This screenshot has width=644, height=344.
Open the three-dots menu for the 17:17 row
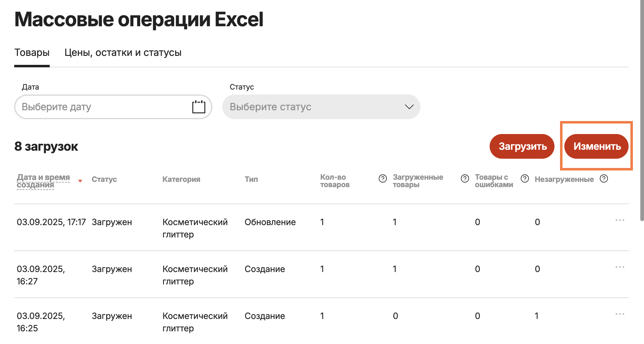click(x=620, y=220)
